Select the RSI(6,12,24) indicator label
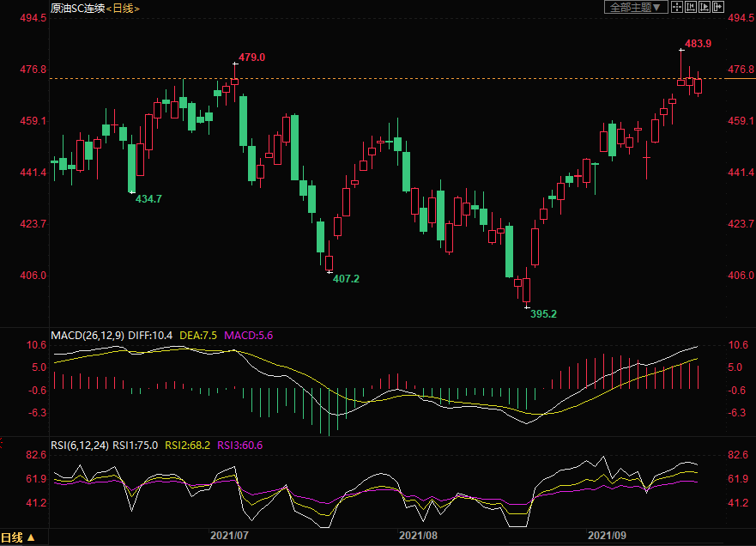The width and height of the screenshot is (756, 546). 81,445
